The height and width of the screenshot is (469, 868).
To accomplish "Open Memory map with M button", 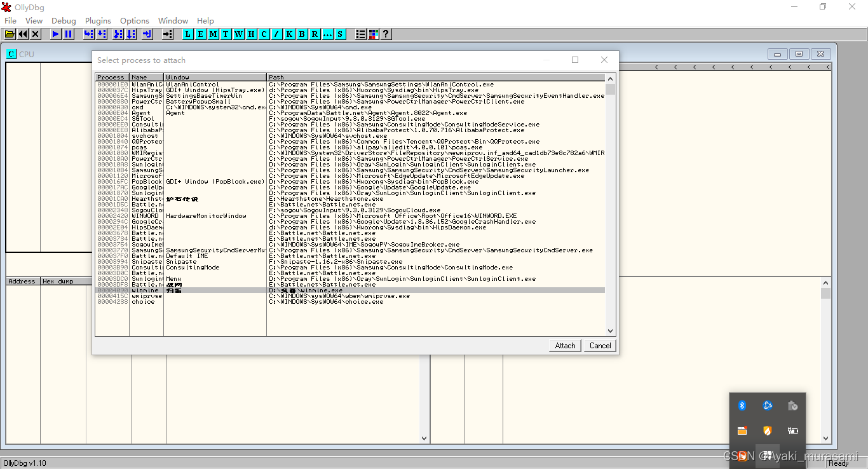I will click(x=214, y=34).
